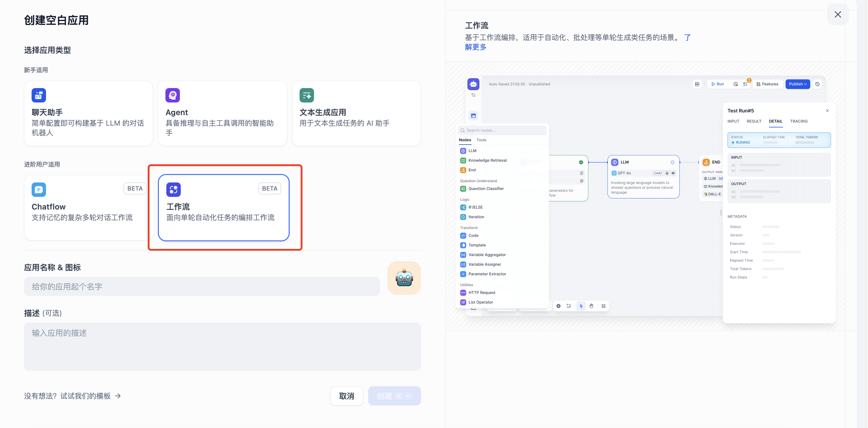The width and height of the screenshot is (868, 428).
Task: Click the BETA badge on Chatflow
Action: 135,188
